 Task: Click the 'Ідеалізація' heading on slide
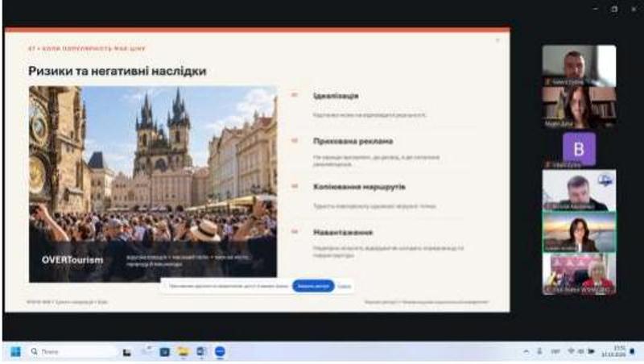coord(336,96)
